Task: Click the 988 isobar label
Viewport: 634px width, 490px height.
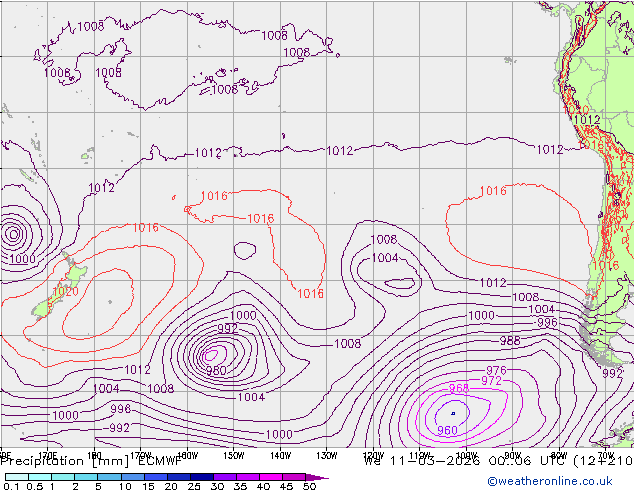Action: tap(510, 341)
